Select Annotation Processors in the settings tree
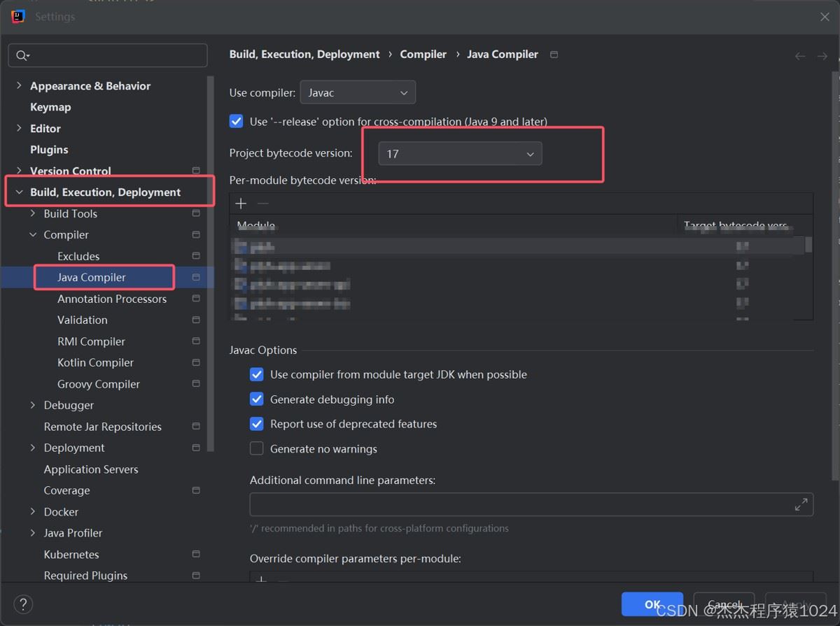Image resolution: width=840 pixels, height=626 pixels. [112, 299]
